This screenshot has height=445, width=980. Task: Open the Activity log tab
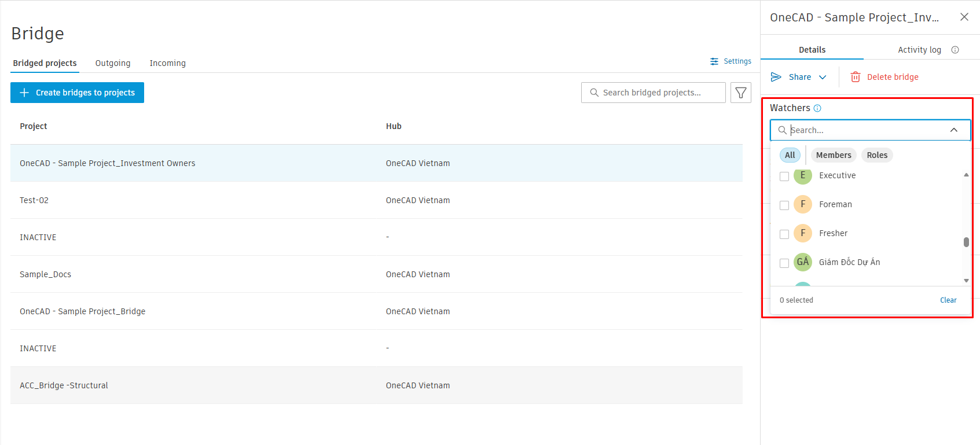click(x=919, y=50)
